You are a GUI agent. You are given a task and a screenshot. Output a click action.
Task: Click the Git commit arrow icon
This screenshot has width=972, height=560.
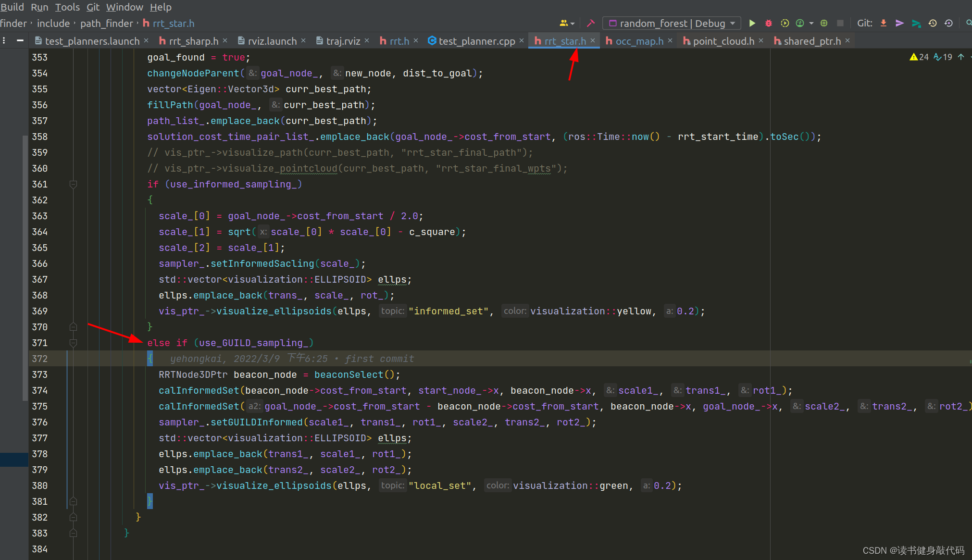pyautogui.click(x=899, y=23)
